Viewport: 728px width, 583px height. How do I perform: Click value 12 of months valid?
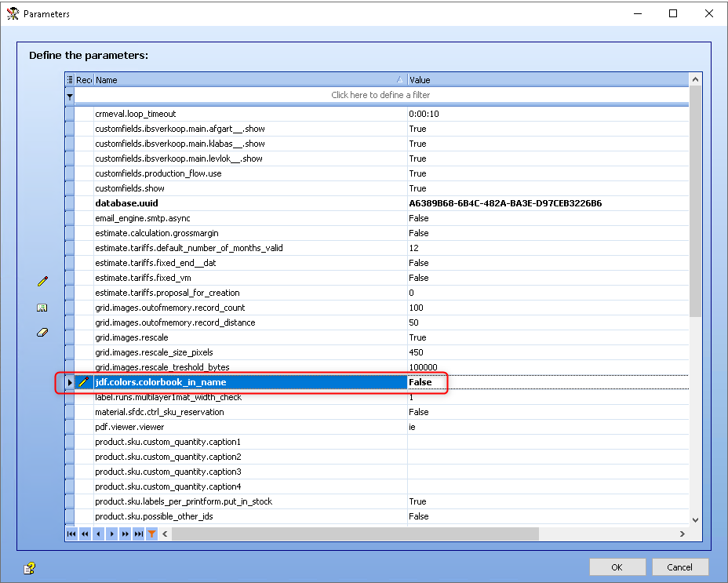548,248
